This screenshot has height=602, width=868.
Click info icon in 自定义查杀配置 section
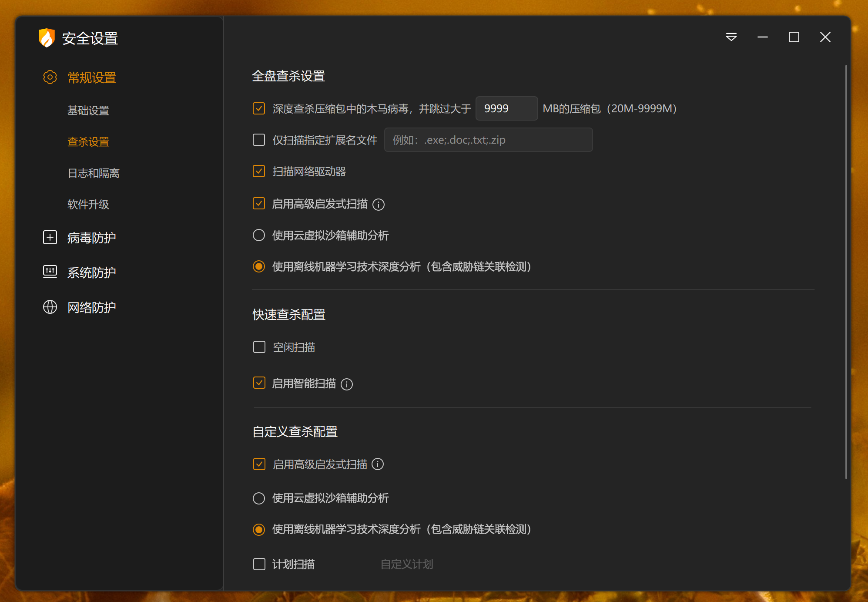coord(378,464)
